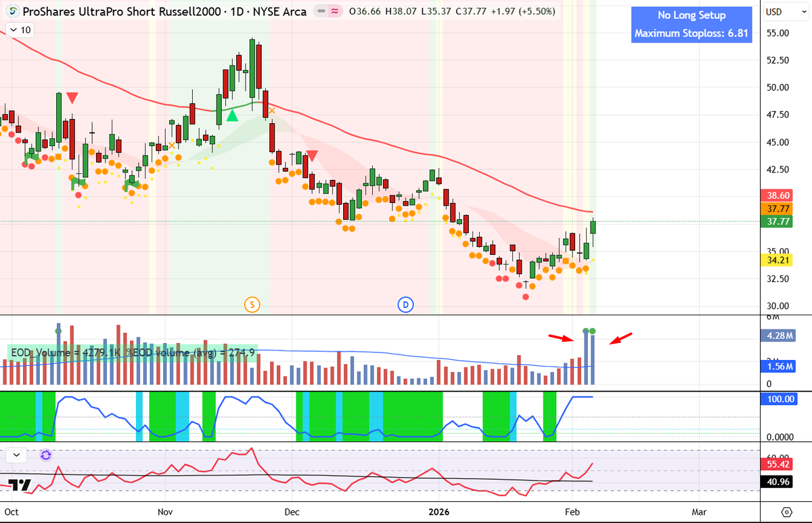Screen dimensions: 812x523
Task: Click the 50.00 price scale label
Action: 778,87
